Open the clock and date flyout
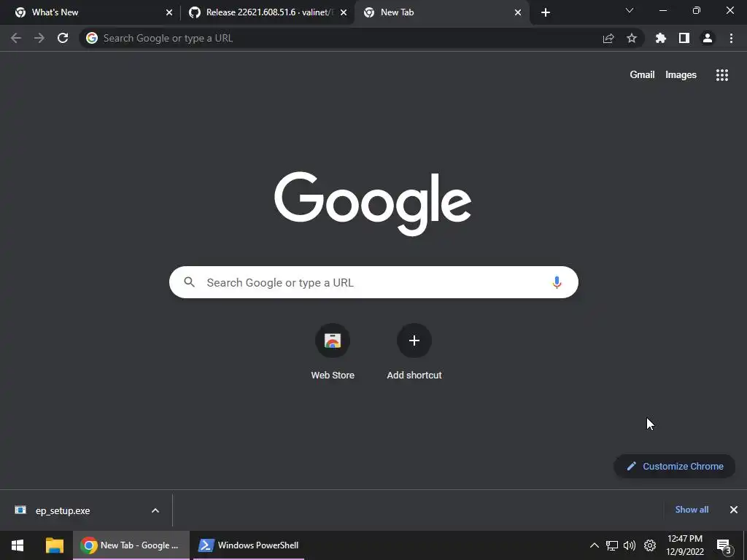The width and height of the screenshot is (747, 560). [685, 545]
